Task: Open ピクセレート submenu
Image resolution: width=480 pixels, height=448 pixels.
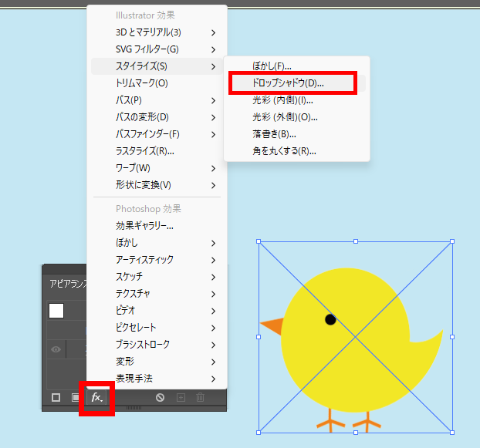Action: pos(157,328)
